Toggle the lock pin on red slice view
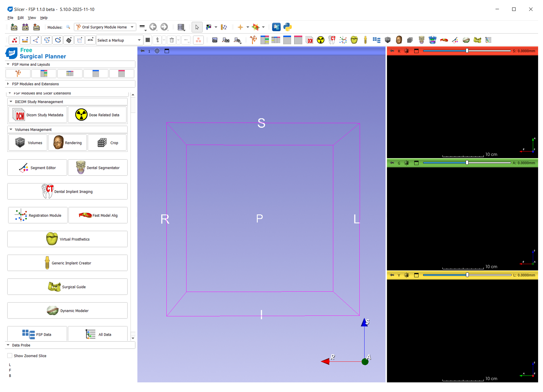Screen dimensions: 543x392 pos(392,51)
